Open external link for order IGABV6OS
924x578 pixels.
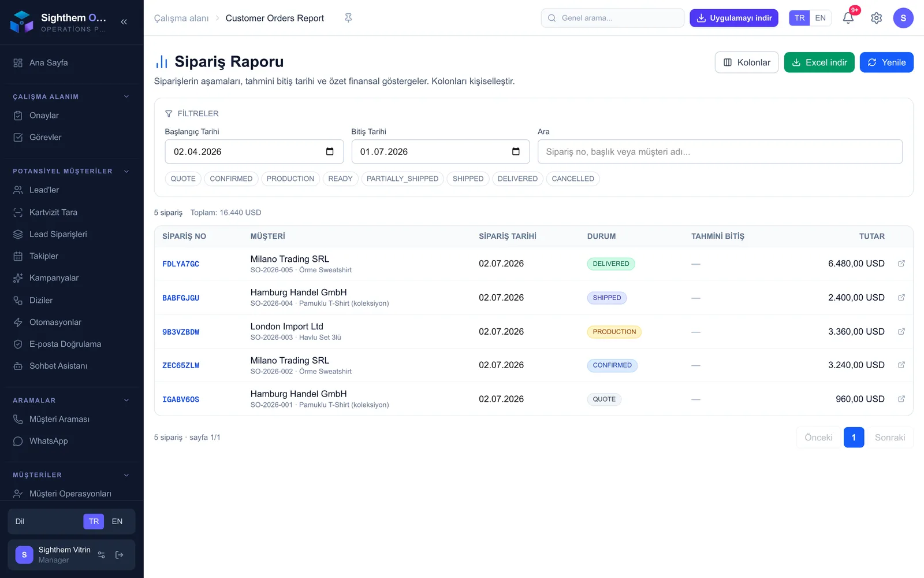point(901,399)
